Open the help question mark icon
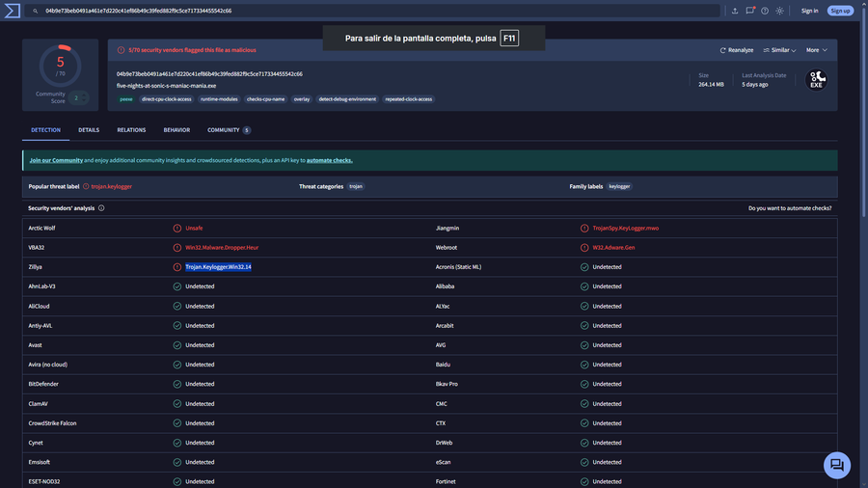868x488 pixels. coord(765,11)
